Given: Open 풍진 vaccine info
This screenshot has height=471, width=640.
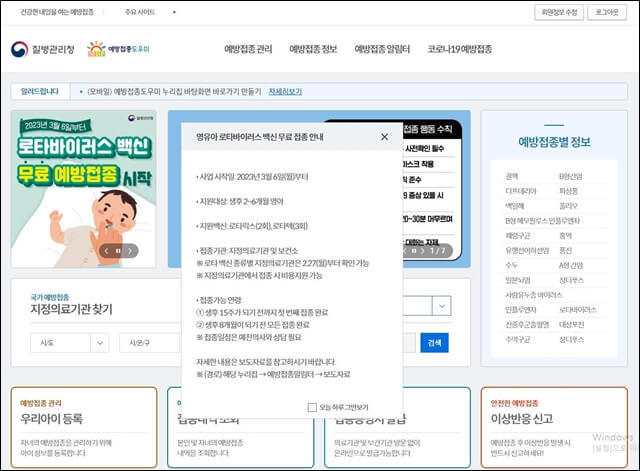Looking at the screenshot, I should [x=565, y=250].
